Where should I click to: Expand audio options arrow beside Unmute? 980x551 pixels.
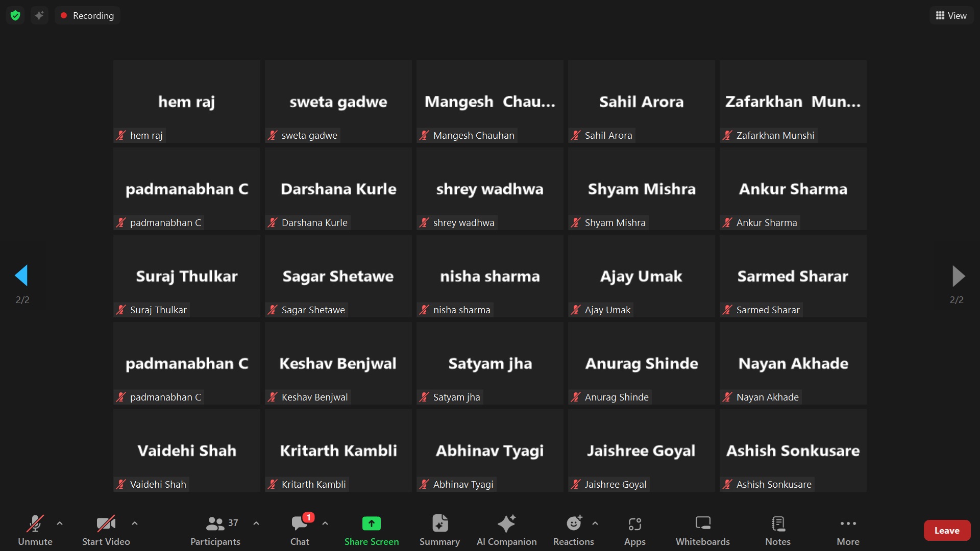[x=60, y=523]
